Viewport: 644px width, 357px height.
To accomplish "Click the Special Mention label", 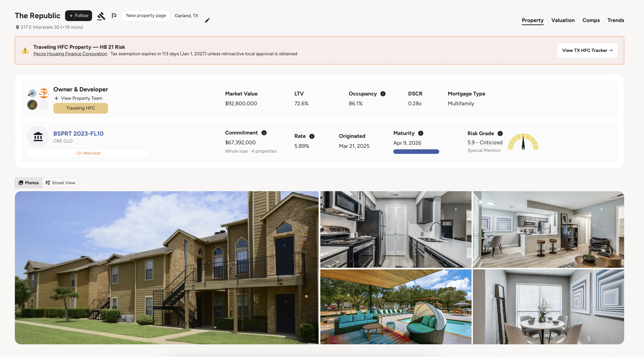I will [x=484, y=151].
